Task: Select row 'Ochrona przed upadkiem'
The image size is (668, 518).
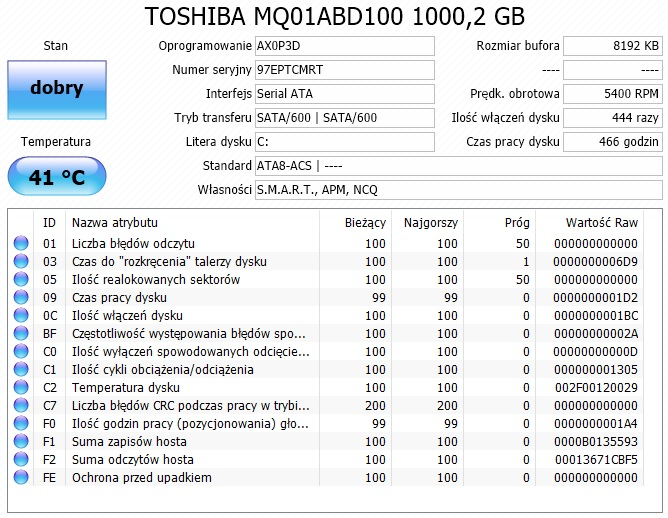Action: click(326, 477)
